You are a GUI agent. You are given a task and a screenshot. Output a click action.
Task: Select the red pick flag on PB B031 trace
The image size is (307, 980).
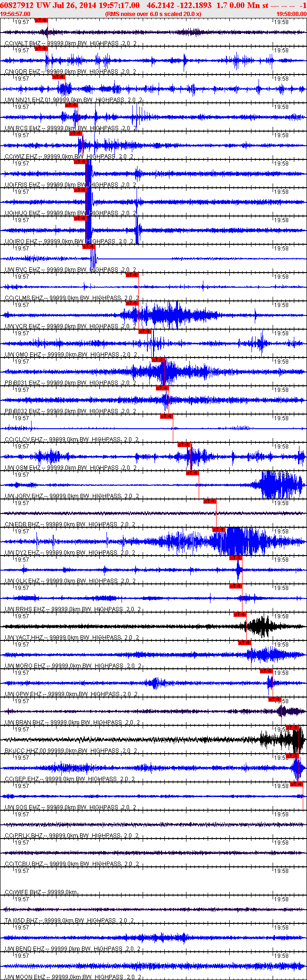[x=158, y=360]
